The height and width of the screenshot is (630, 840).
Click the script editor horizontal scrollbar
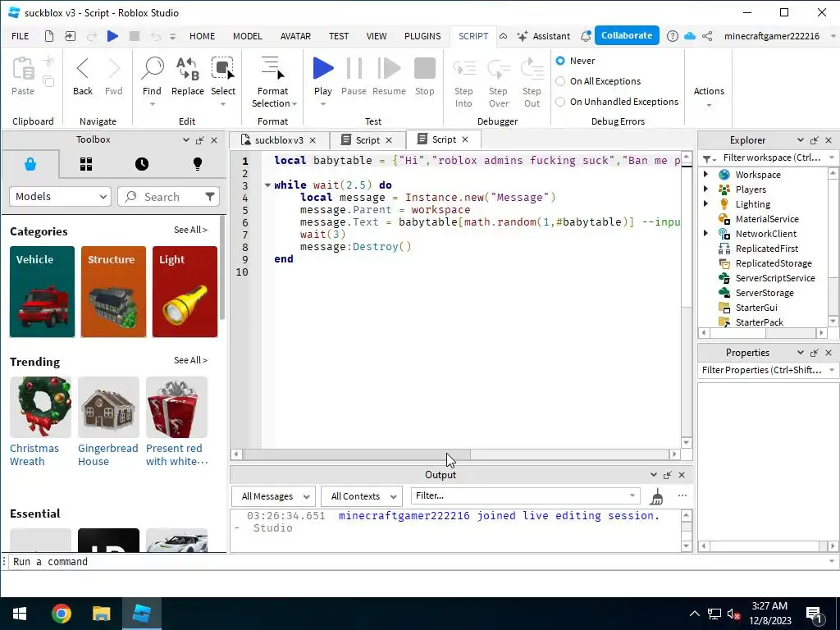click(357, 454)
